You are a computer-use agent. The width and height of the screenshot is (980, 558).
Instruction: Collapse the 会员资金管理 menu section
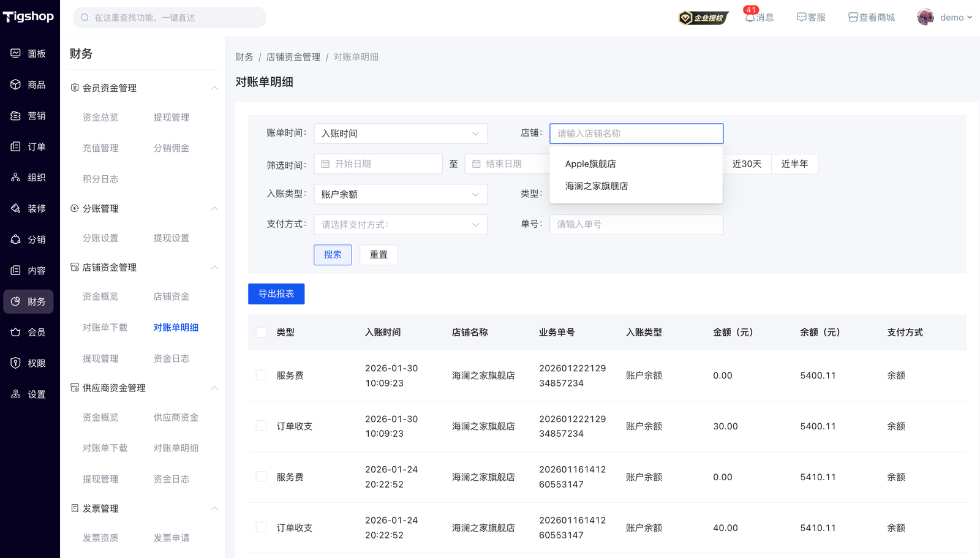[214, 88]
